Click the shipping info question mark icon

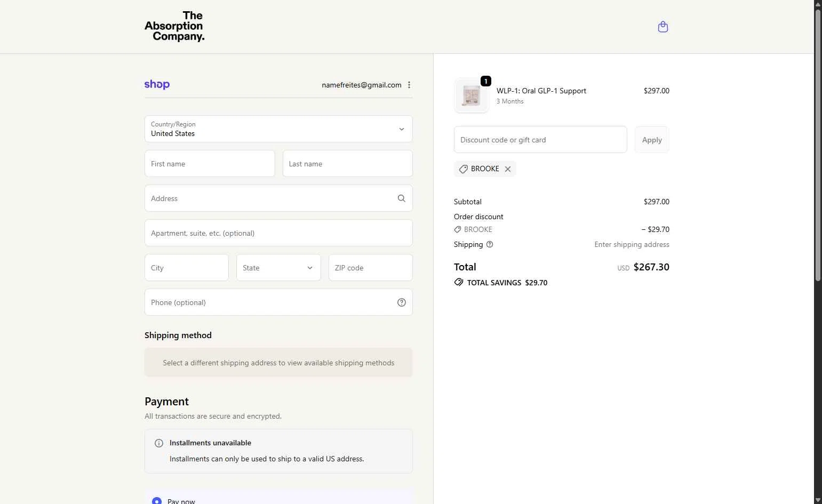490,244
